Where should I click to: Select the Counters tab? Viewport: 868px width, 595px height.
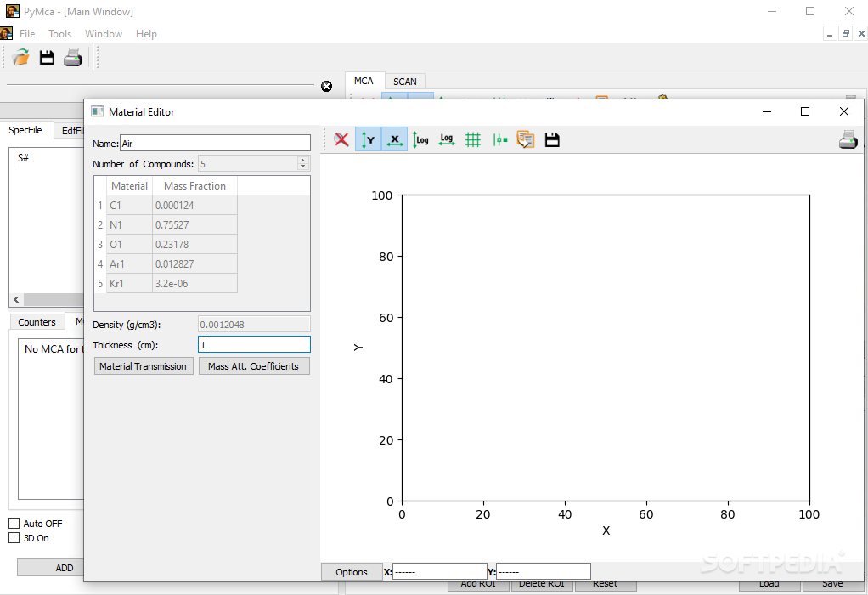point(37,322)
